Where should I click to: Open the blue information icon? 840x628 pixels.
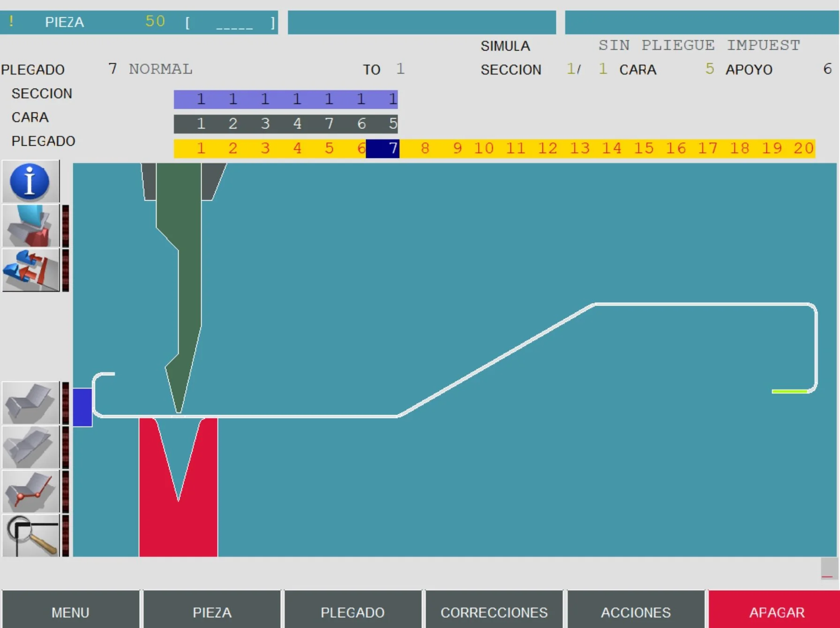(30, 181)
